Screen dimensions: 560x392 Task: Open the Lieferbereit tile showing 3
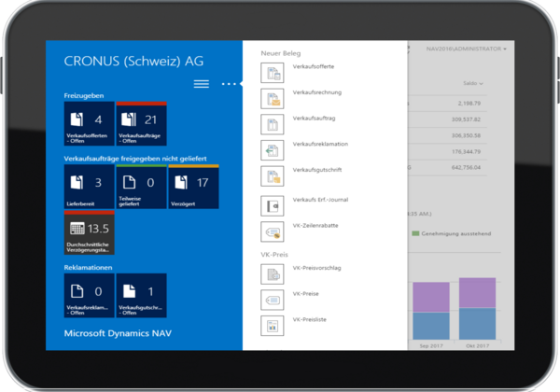point(90,187)
